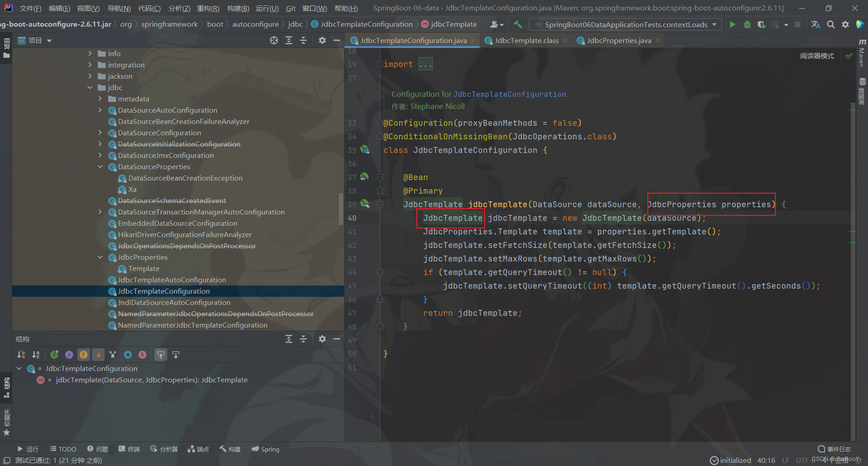Image resolution: width=868 pixels, height=466 pixels.
Task: Open the 事件日志 event log
Action: (x=835, y=449)
